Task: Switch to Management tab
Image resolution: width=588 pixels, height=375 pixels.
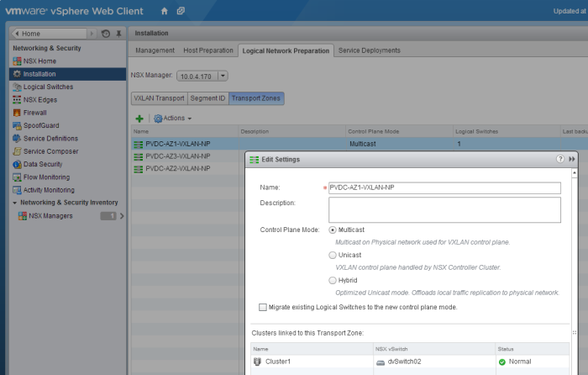Action: pyautogui.click(x=155, y=50)
